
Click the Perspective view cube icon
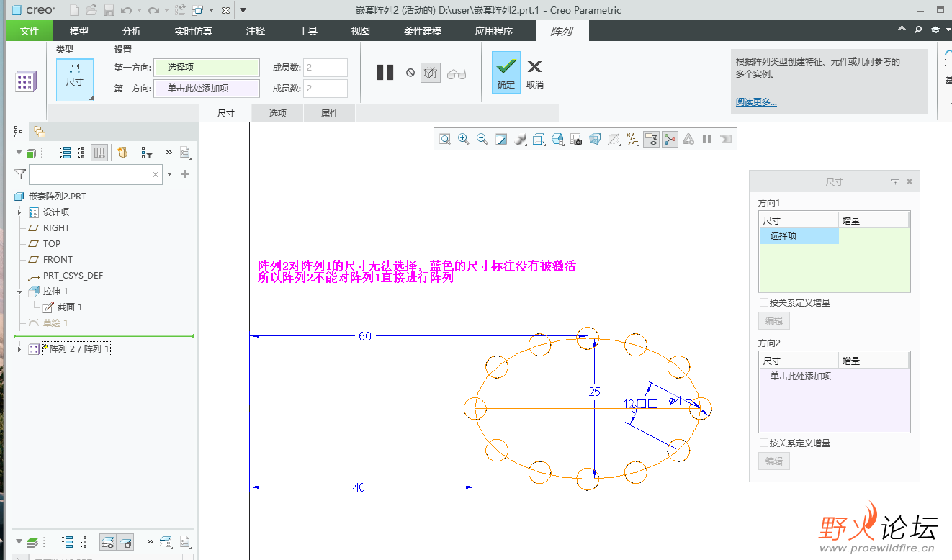tap(595, 139)
